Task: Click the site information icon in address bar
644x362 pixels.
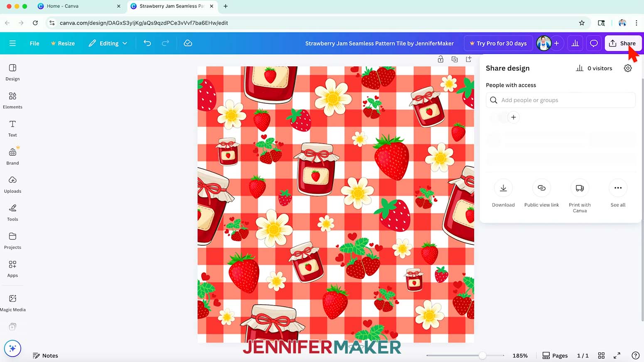Action: [52, 23]
